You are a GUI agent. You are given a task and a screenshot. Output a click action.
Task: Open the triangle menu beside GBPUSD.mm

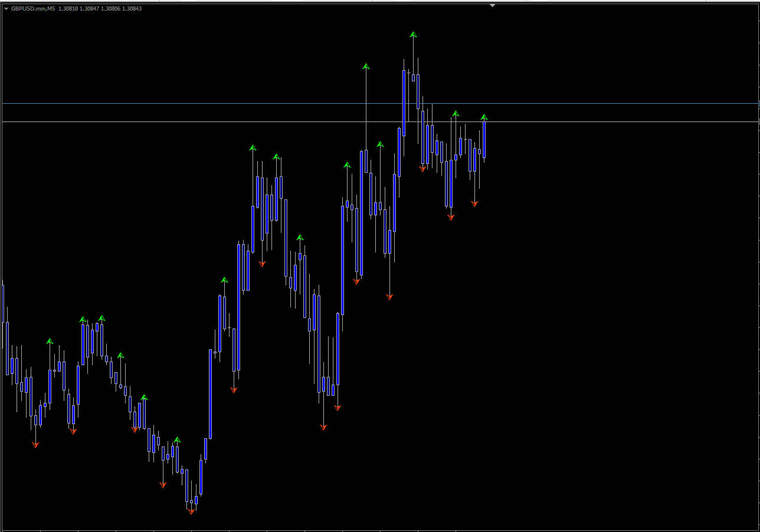click(x=6, y=9)
